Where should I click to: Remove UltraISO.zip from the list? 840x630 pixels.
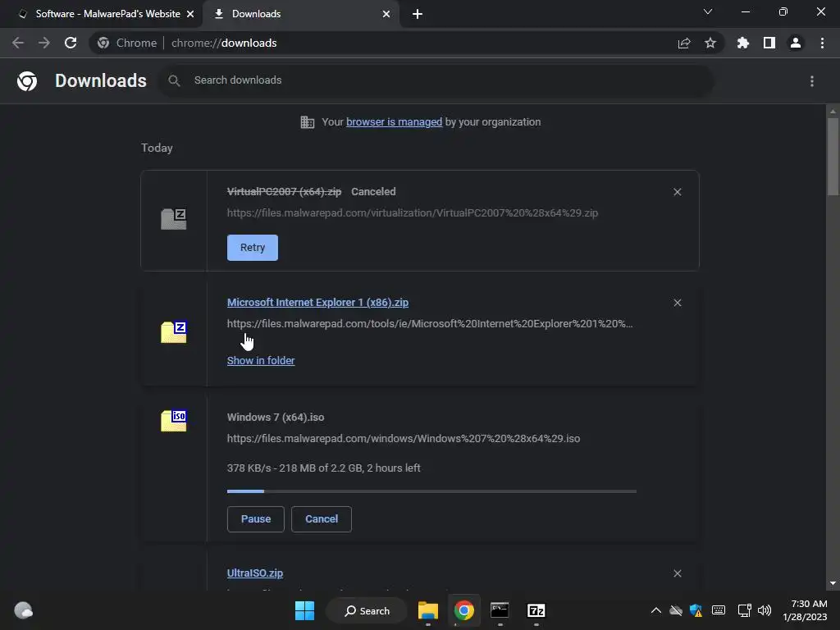tap(677, 573)
